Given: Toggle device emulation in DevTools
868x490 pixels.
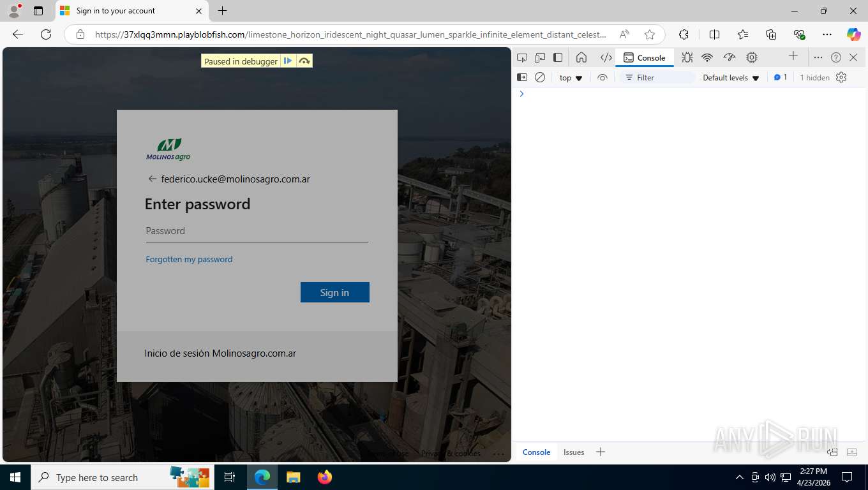Looking at the screenshot, I should pyautogui.click(x=540, y=57).
